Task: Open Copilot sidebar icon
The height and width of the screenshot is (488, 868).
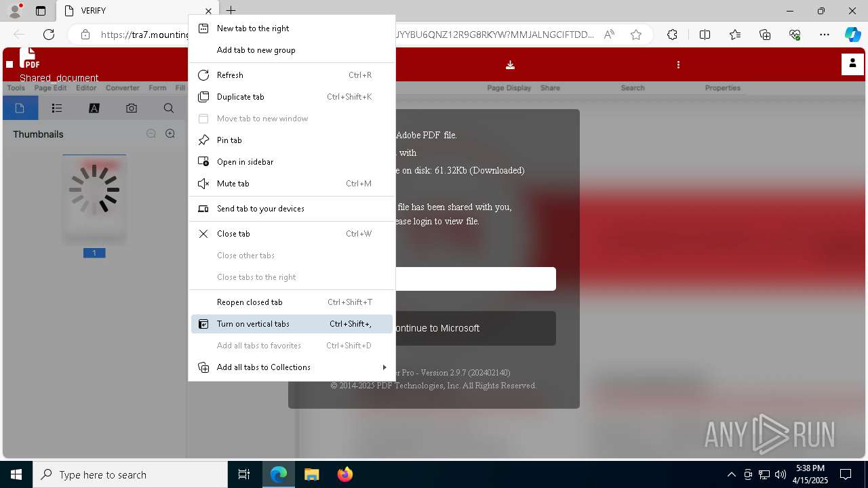Action: pos(852,35)
